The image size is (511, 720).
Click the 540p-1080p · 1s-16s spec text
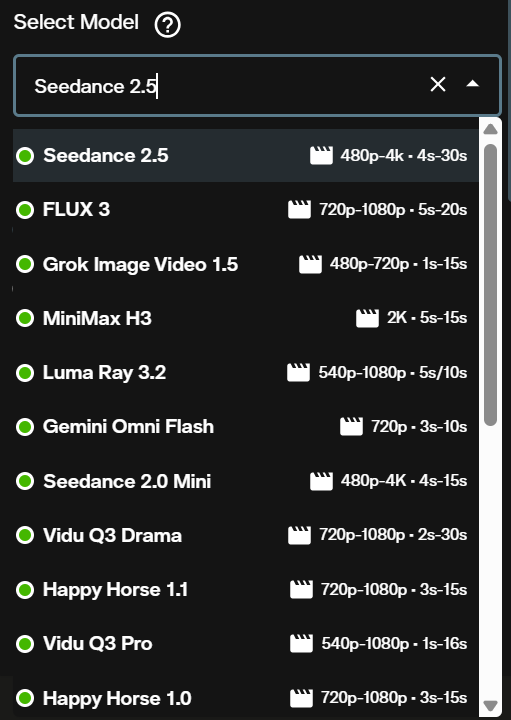click(x=394, y=644)
